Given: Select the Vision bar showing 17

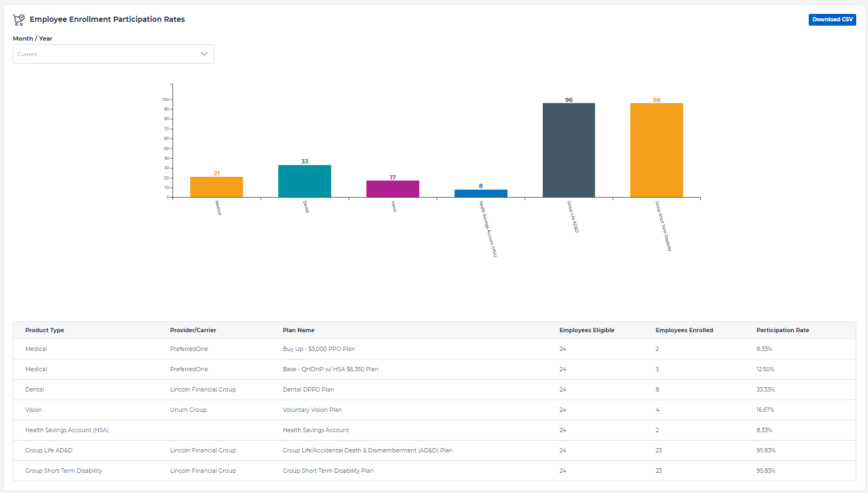Looking at the screenshot, I should coord(393,188).
